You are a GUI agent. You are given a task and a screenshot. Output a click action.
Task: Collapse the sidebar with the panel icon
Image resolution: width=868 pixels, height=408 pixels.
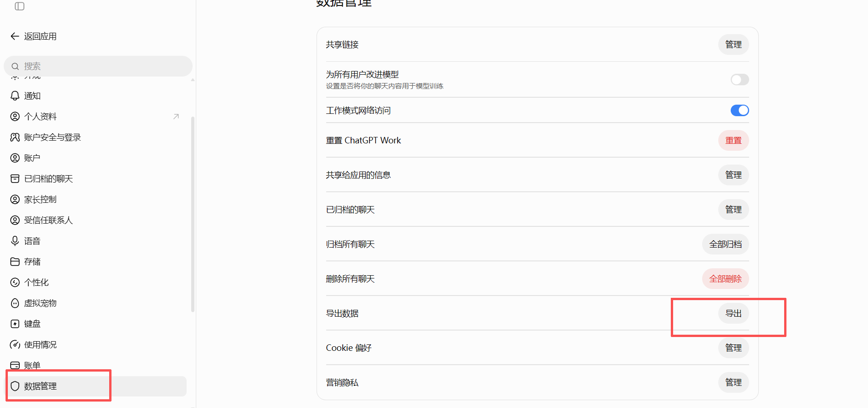click(19, 6)
